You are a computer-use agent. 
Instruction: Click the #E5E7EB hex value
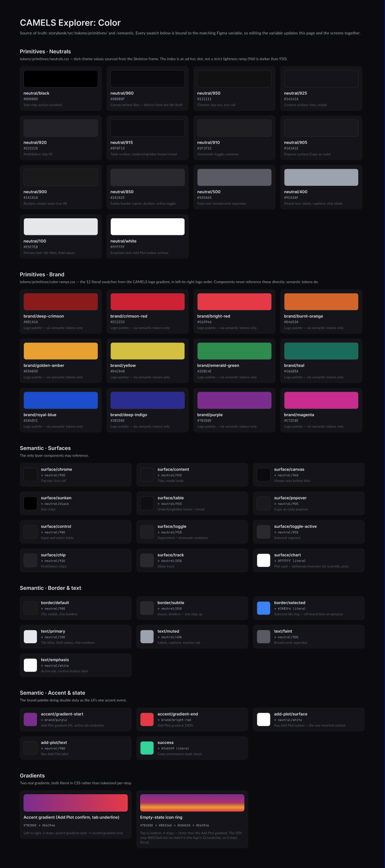tap(31, 247)
